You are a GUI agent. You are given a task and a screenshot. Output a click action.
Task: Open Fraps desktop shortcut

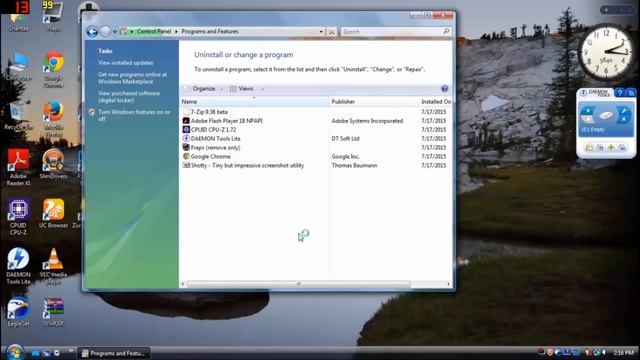pos(53,17)
